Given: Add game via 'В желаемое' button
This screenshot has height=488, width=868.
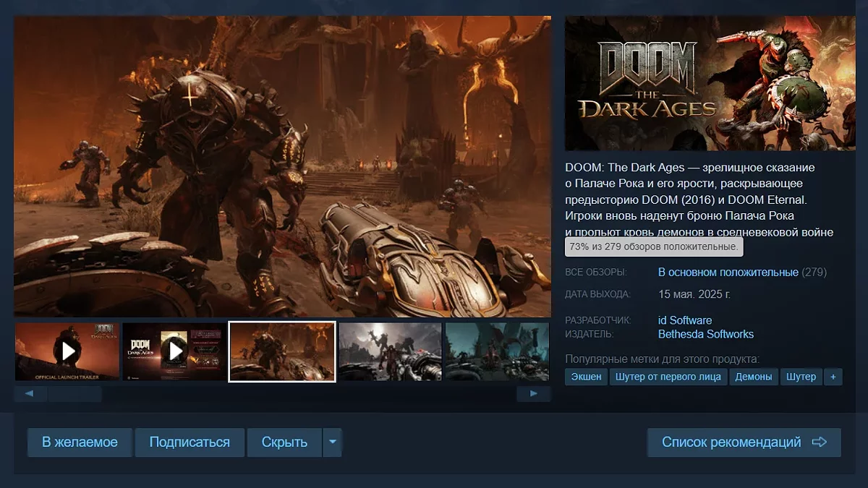Looking at the screenshot, I should point(80,442).
